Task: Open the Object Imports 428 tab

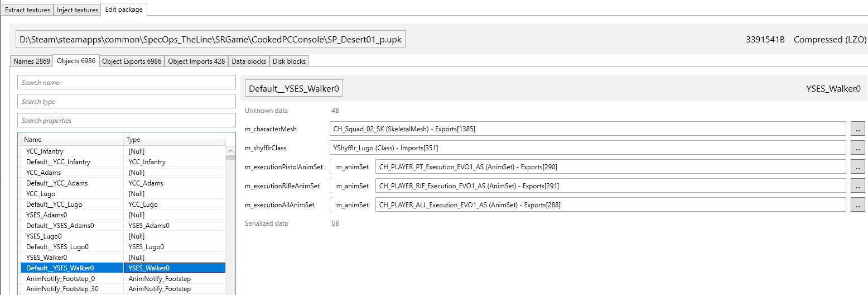Action: pos(196,61)
